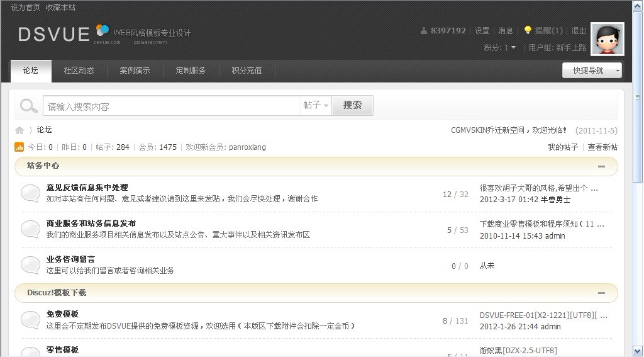Open last post 下载商业零售模板和程序须知 link

point(541,224)
